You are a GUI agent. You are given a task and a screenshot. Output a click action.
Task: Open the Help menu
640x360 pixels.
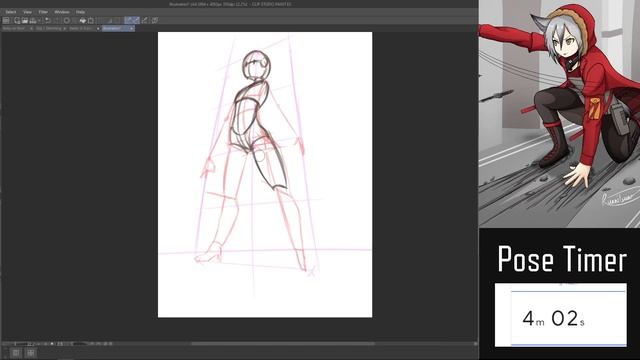pyautogui.click(x=80, y=12)
